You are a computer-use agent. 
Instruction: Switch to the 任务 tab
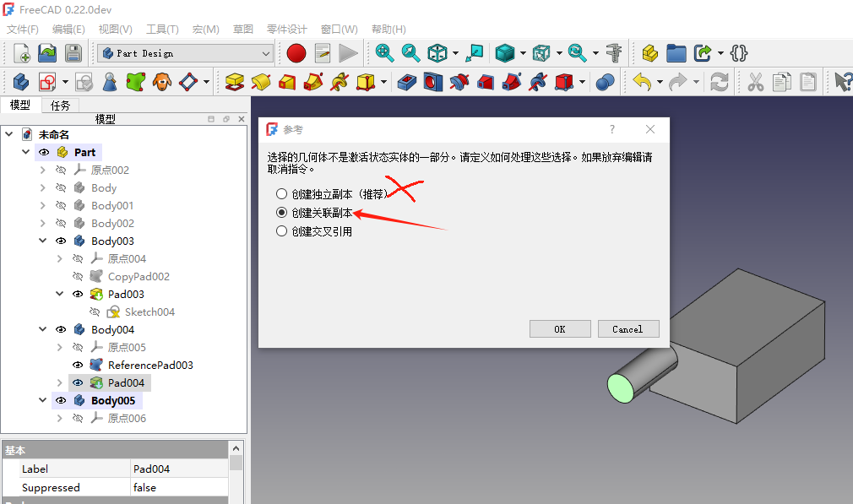tap(60, 106)
